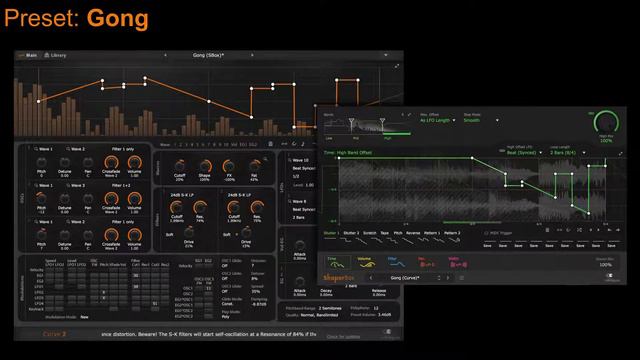Screen dimensions: 640x360
Task: Delete waveform using trash icon in Curve 2
Action: point(270,144)
